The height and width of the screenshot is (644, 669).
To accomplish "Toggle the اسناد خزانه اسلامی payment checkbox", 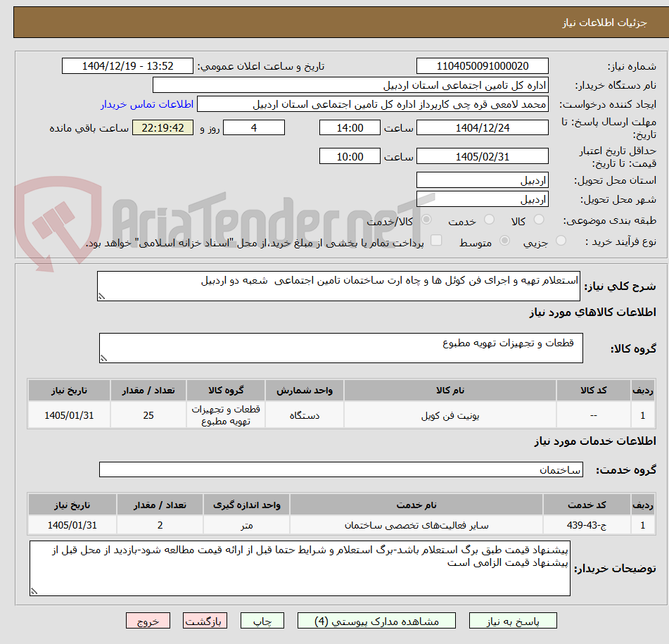I will pyautogui.click(x=436, y=240).
